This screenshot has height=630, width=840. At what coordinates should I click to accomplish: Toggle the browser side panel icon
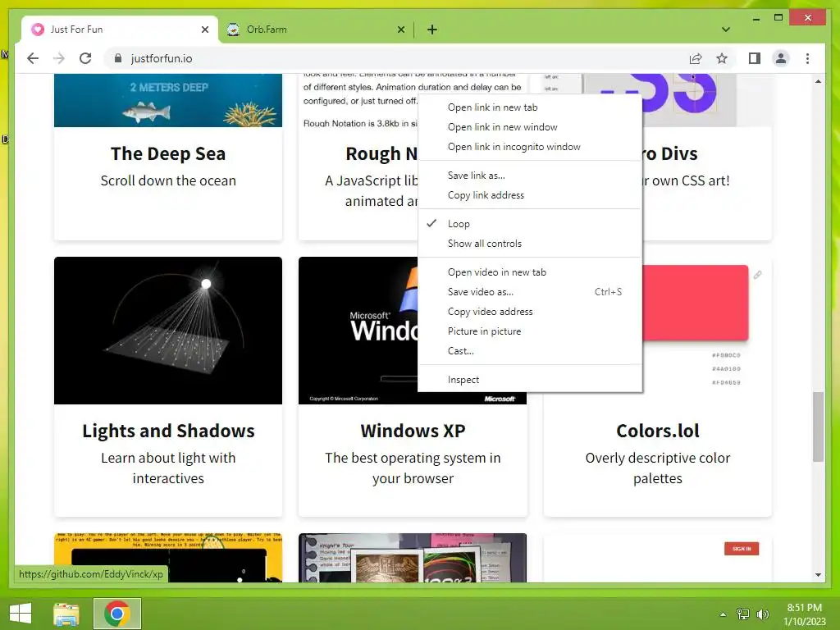(755, 58)
